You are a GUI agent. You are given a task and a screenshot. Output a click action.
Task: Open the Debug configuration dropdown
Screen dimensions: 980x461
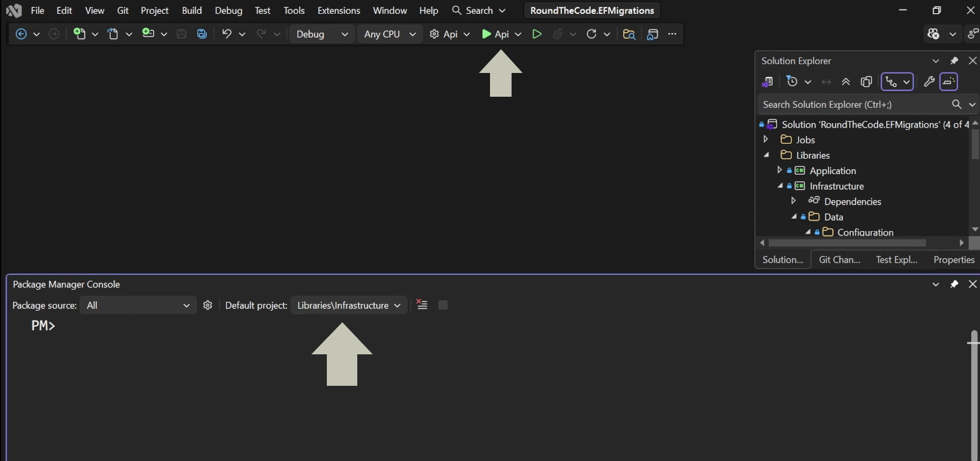click(x=322, y=34)
